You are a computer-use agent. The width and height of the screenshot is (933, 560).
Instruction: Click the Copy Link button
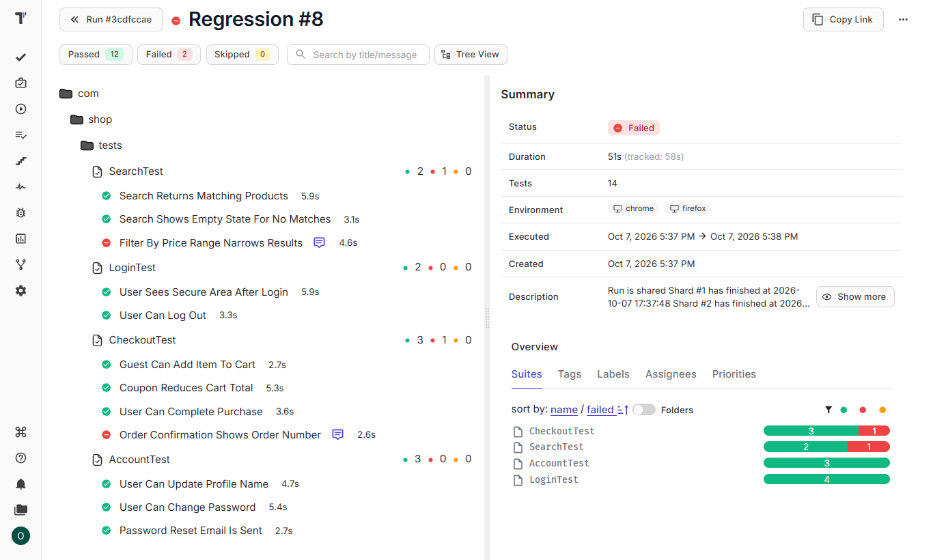point(844,20)
